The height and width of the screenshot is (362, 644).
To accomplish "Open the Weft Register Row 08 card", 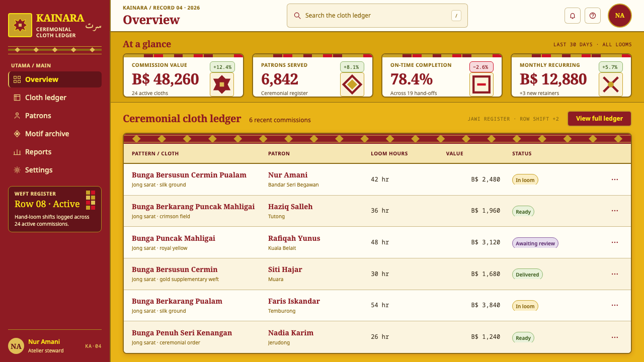I will click(x=55, y=209).
